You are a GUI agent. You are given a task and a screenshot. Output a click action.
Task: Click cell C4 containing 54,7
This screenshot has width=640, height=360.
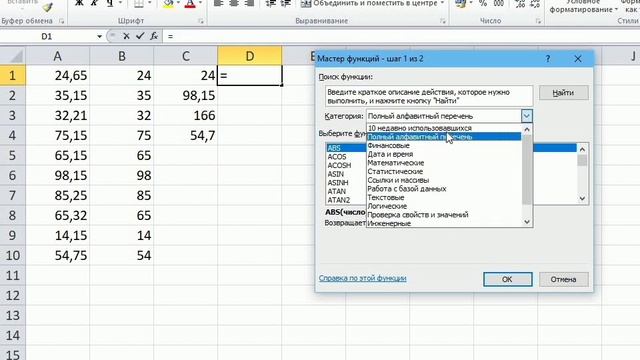(186, 135)
